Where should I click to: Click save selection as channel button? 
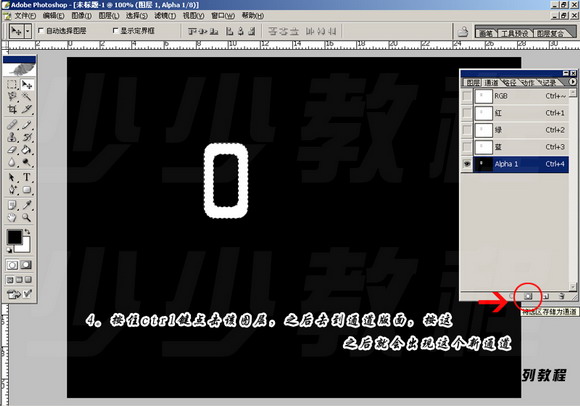pyautogui.click(x=528, y=296)
